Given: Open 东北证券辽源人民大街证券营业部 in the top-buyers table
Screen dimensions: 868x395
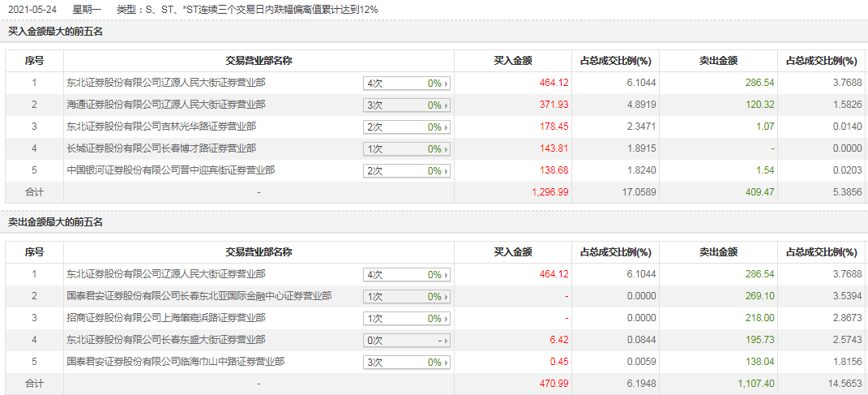Looking at the screenshot, I should tap(166, 83).
